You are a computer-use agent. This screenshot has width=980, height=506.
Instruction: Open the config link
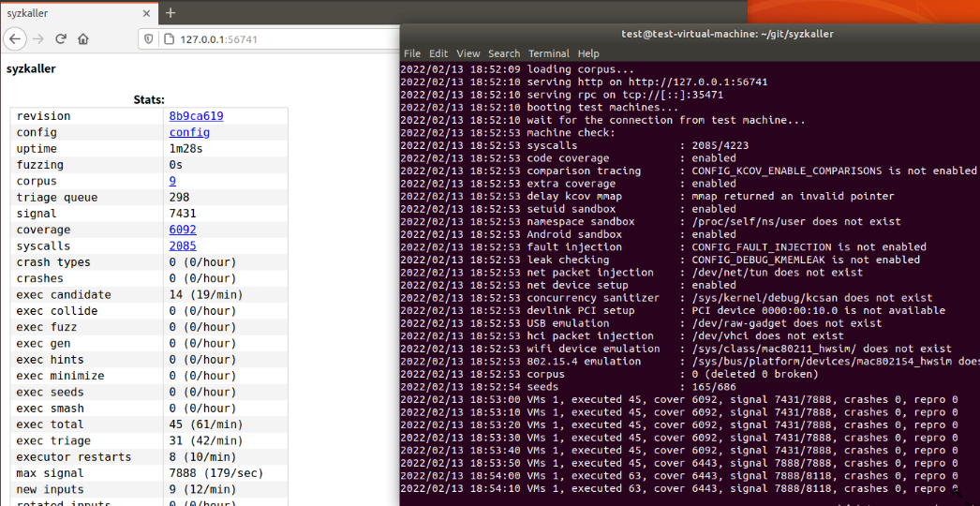pyautogui.click(x=189, y=133)
